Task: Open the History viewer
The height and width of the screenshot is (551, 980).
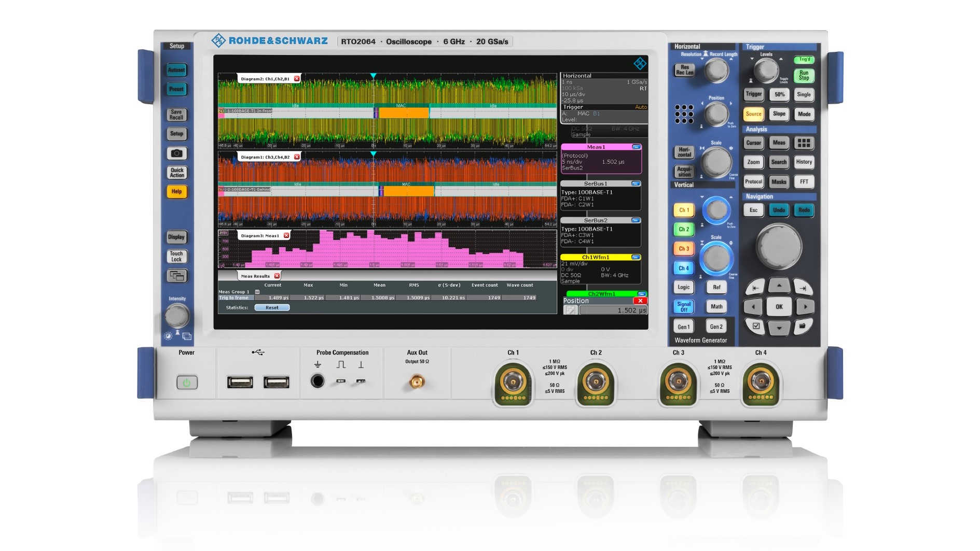Action: [x=804, y=162]
